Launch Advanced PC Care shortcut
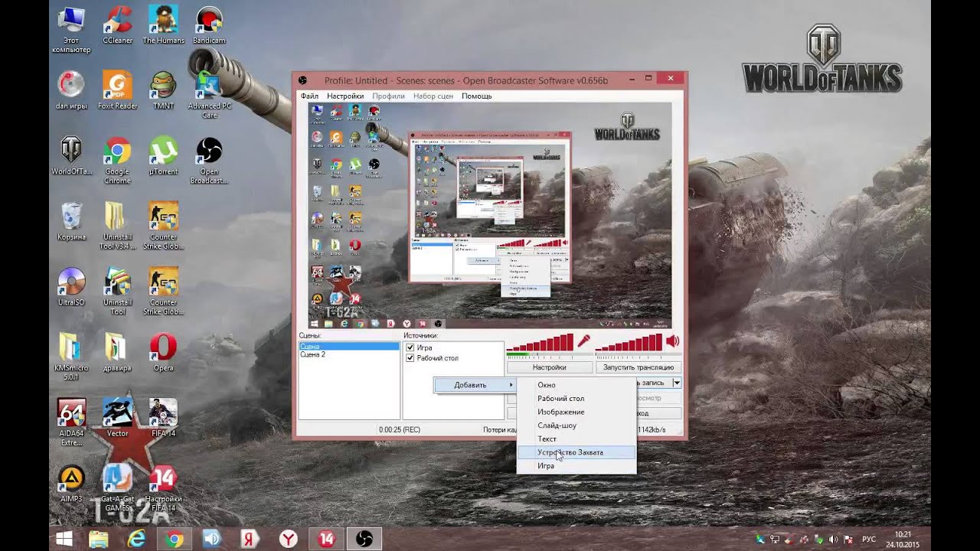 (x=209, y=95)
